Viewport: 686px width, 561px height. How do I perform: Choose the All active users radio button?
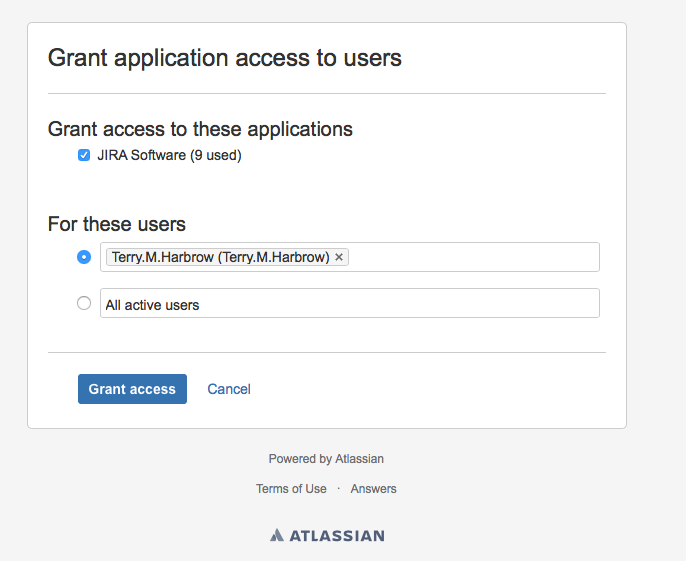point(84,304)
